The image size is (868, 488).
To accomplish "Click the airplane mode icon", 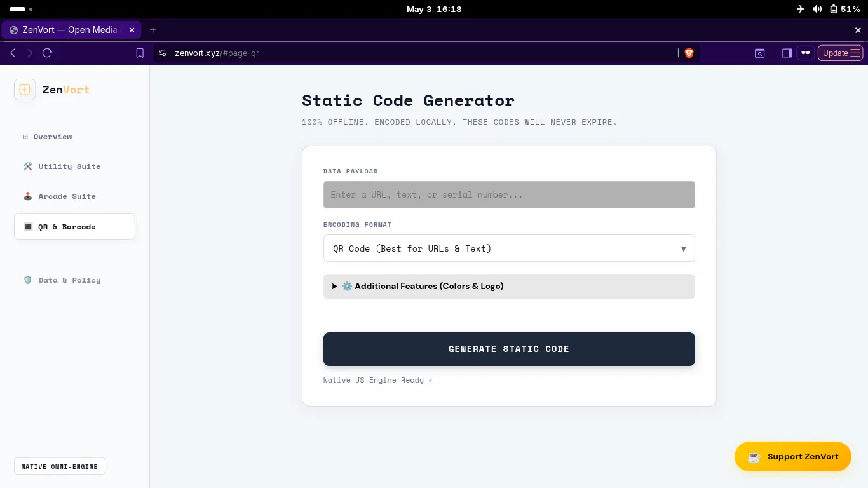I will [800, 9].
